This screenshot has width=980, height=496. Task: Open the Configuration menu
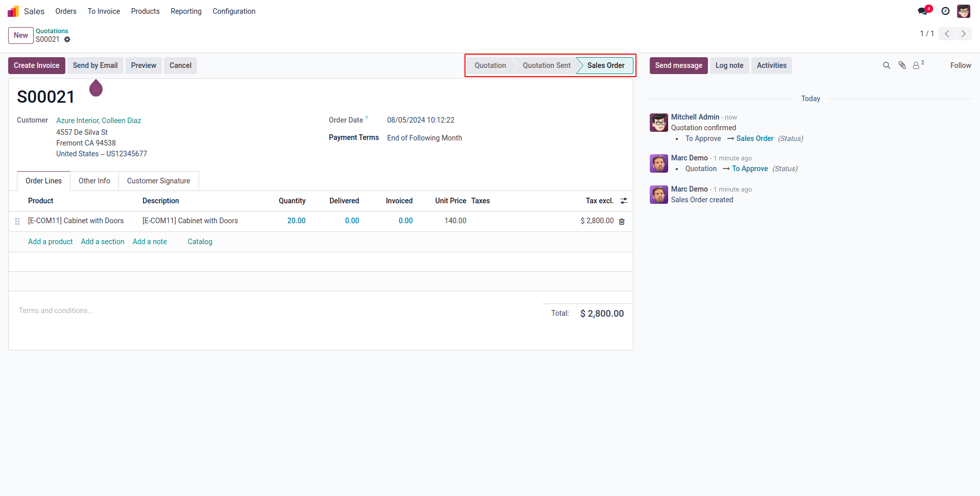[x=234, y=11]
